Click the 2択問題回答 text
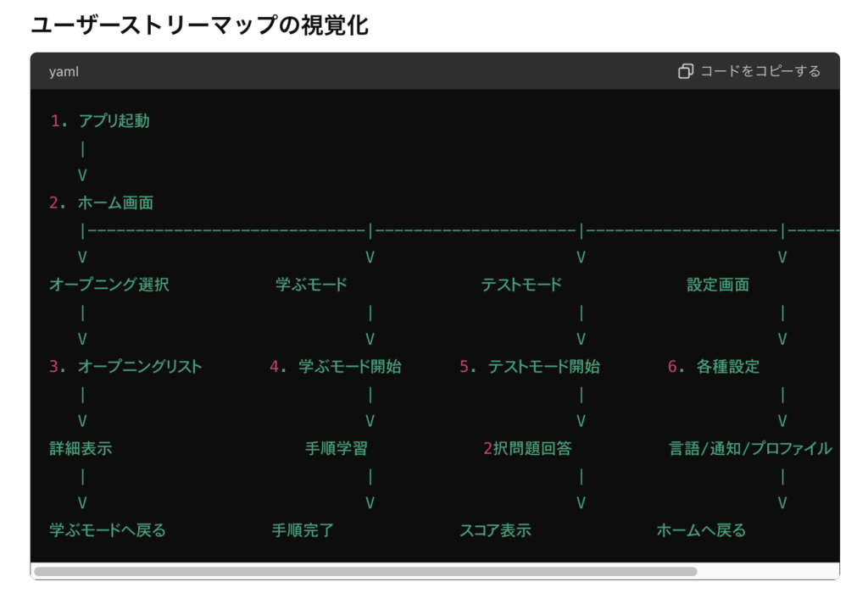Screen dimensions: 868x604 [527, 449]
